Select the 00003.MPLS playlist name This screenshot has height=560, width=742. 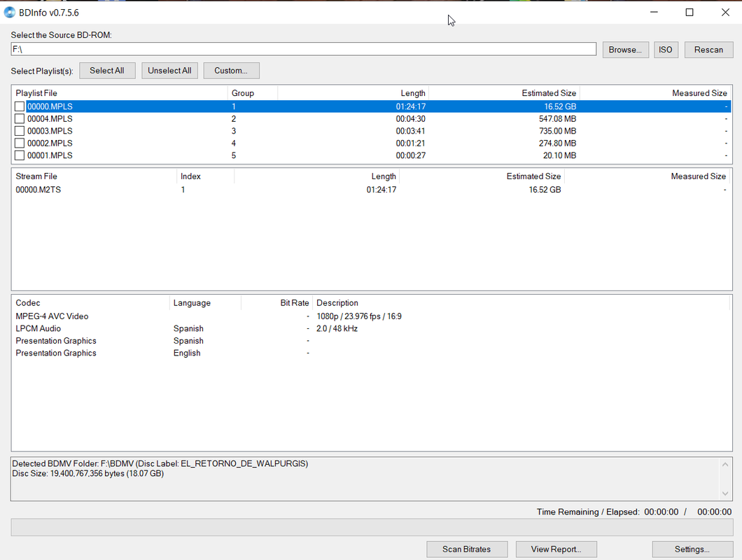50,131
